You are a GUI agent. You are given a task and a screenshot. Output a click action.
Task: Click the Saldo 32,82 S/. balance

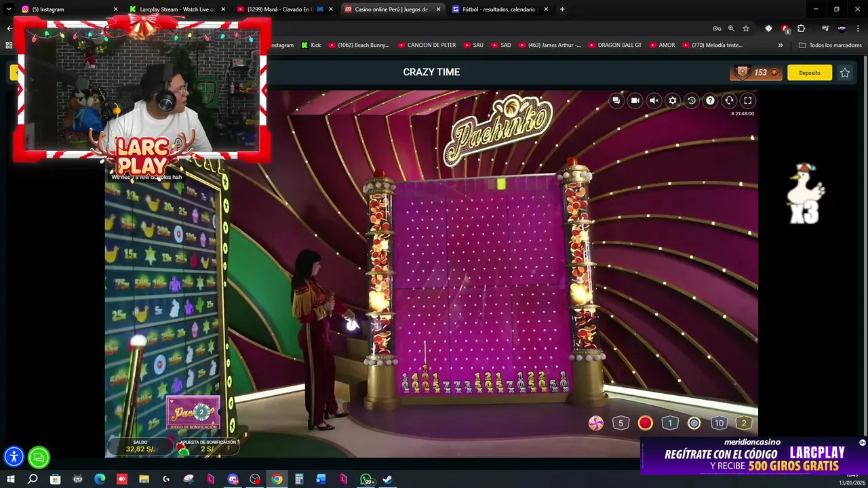pyautogui.click(x=140, y=446)
